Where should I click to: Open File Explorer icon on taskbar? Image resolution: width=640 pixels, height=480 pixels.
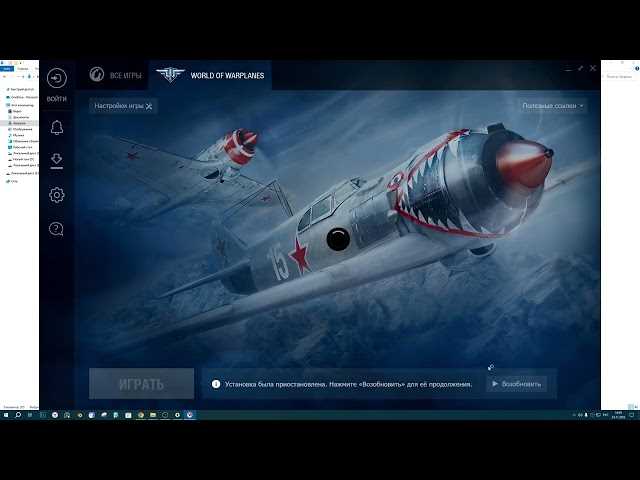[153, 415]
